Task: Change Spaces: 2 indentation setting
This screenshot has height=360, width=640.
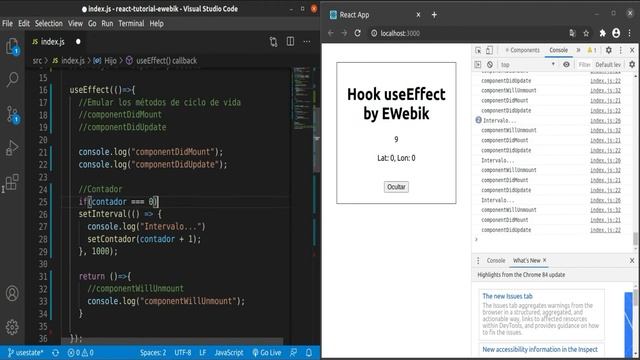Action: tap(153, 353)
